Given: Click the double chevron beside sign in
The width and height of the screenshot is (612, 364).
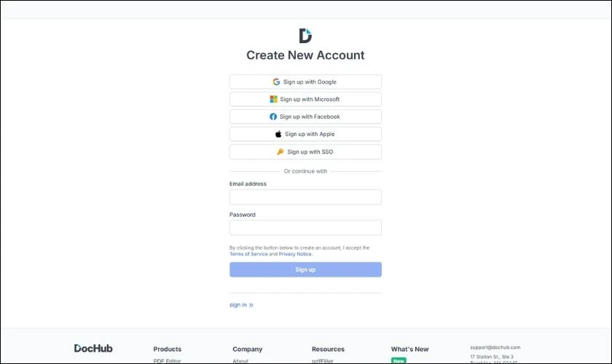Looking at the screenshot, I should (x=251, y=305).
